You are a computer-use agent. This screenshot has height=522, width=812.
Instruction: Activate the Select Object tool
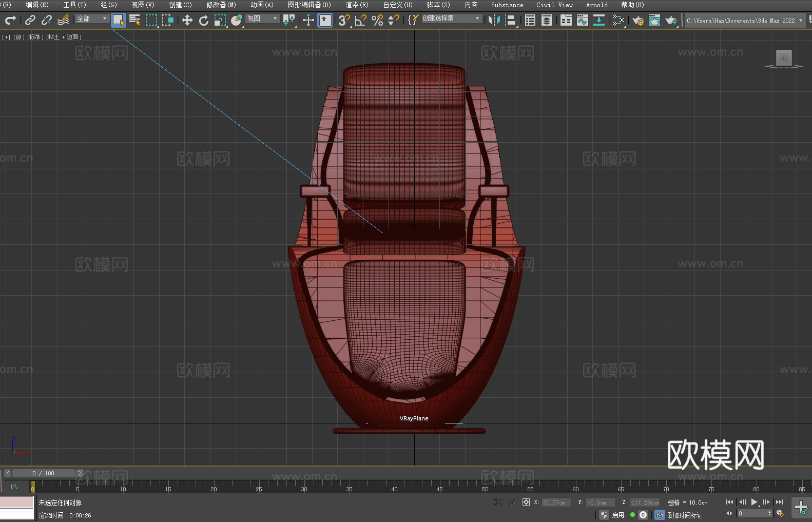pyautogui.click(x=119, y=20)
